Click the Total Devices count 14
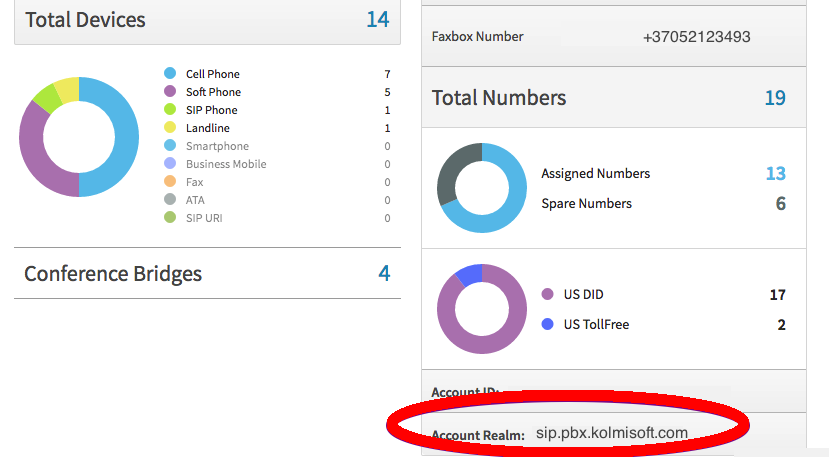This screenshot has height=457, width=829. pyautogui.click(x=377, y=20)
